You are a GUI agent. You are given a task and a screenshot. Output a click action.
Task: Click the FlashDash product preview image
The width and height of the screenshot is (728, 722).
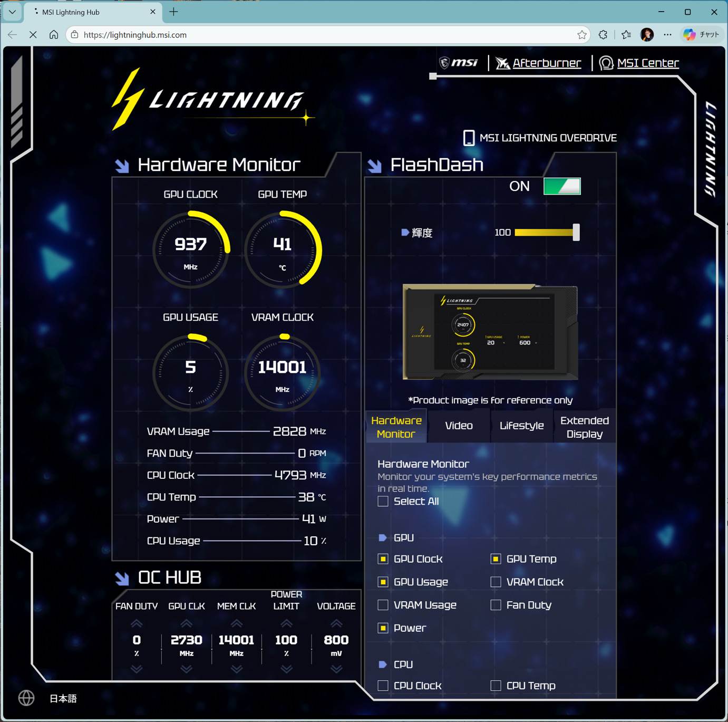click(490, 332)
